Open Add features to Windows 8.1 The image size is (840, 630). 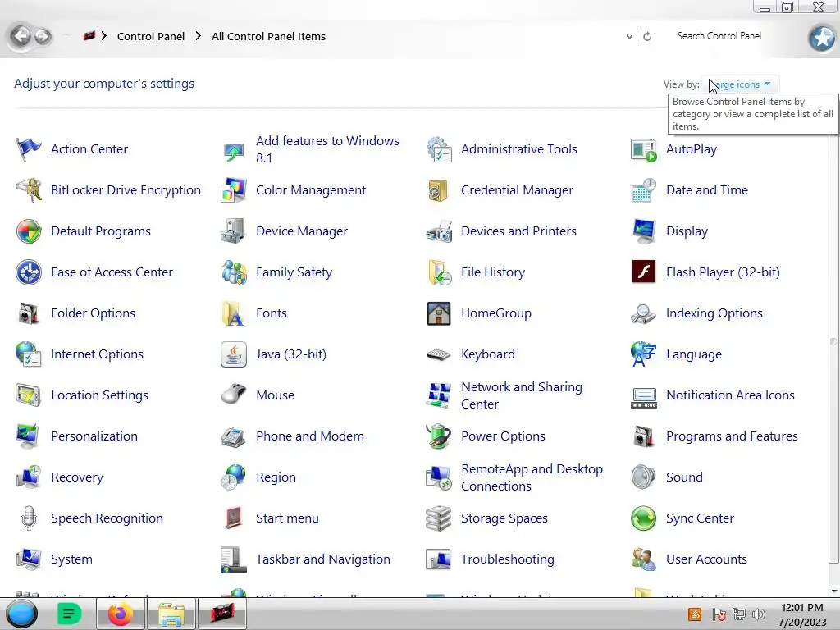327,149
